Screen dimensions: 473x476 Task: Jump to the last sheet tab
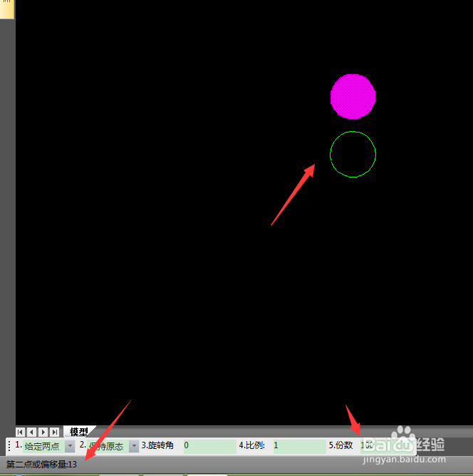pos(55,432)
